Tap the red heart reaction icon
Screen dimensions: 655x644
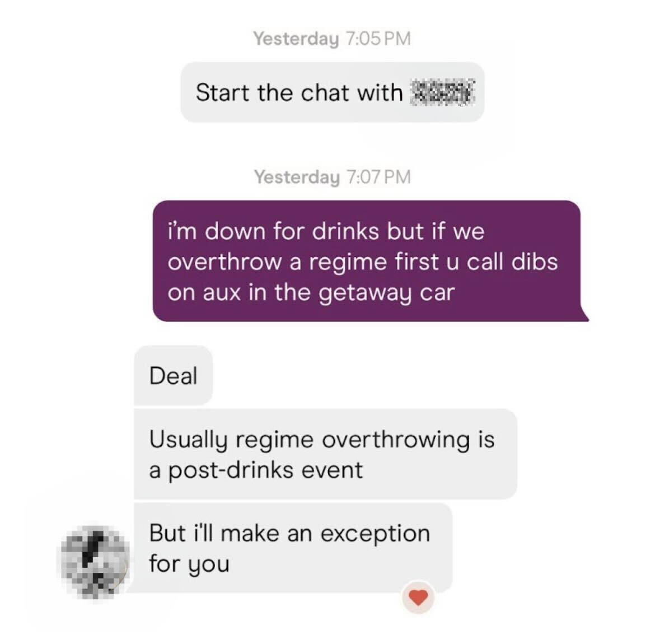(x=418, y=597)
